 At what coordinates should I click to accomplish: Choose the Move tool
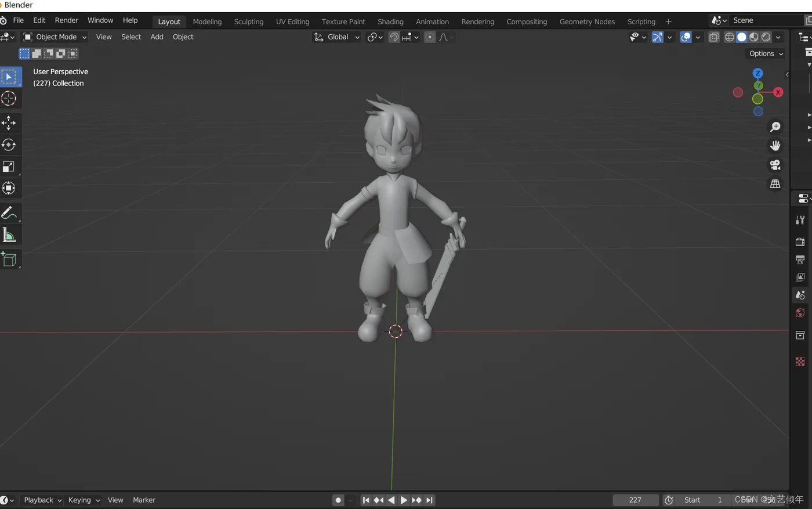(9, 122)
